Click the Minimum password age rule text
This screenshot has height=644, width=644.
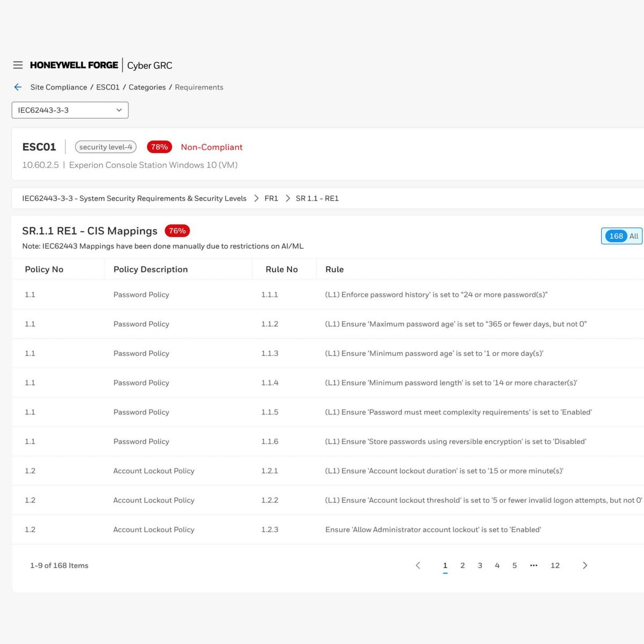tap(434, 353)
